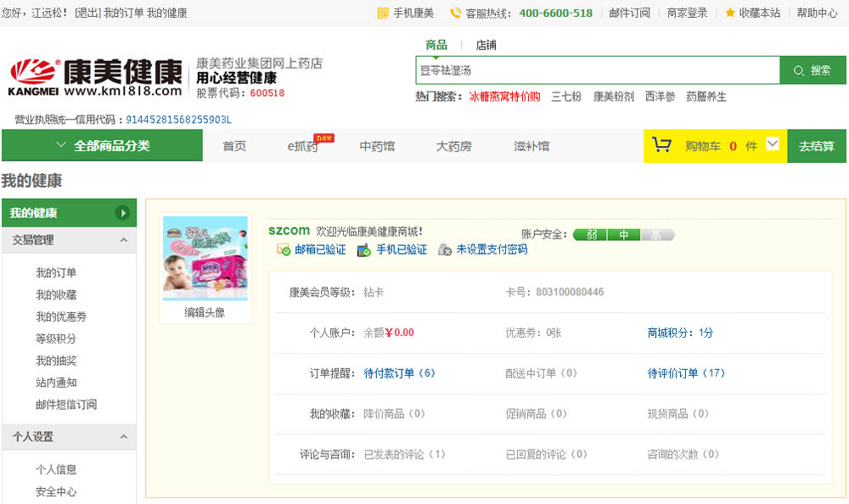The width and height of the screenshot is (849, 504).
Task: Open 个人信息 in the sidebar
Action: click(x=56, y=469)
